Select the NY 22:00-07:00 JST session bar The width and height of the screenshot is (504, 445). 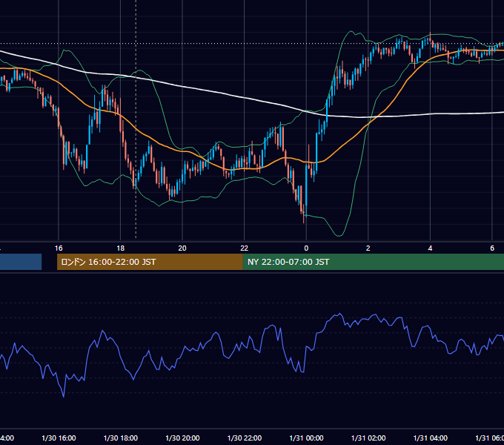pos(373,262)
